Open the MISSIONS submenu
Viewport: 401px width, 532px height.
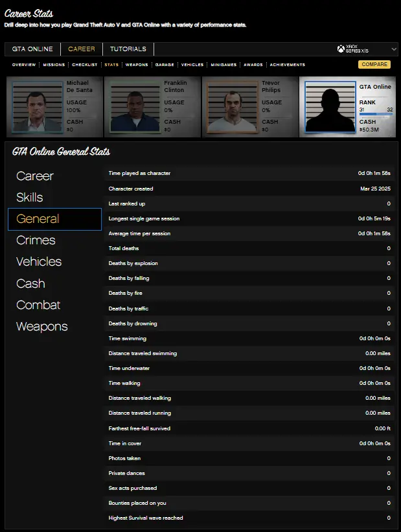tap(54, 64)
